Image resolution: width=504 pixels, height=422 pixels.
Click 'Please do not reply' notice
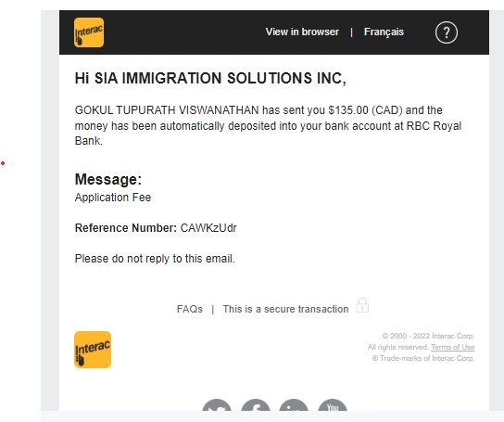coord(155,259)
